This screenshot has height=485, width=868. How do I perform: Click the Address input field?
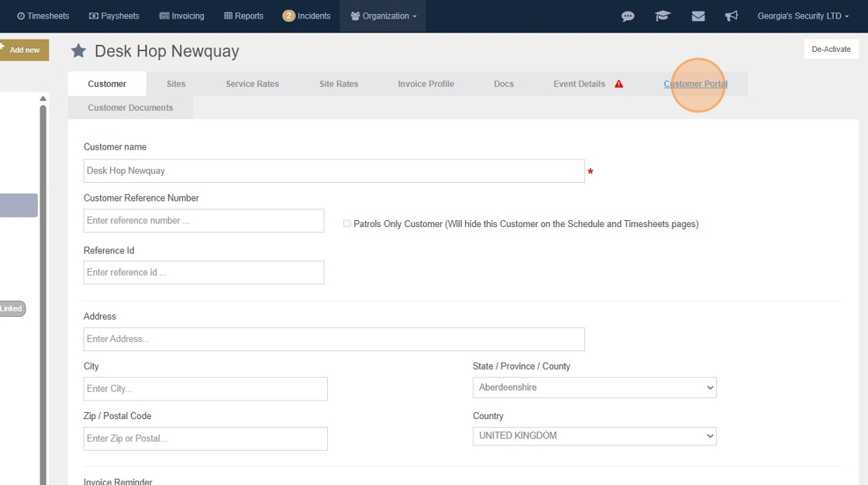(334, 339)
